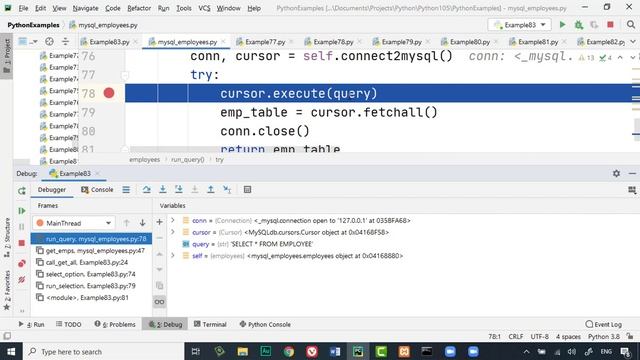Viewport: 640px width, 360px height.
Task: Expand the self variable
Action: click(173, 256)
